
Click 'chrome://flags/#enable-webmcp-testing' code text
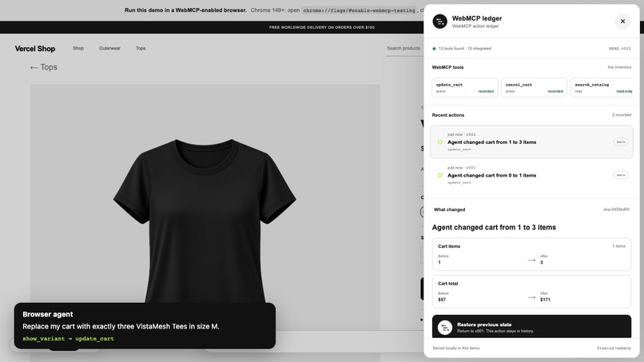tap(359, 10)
